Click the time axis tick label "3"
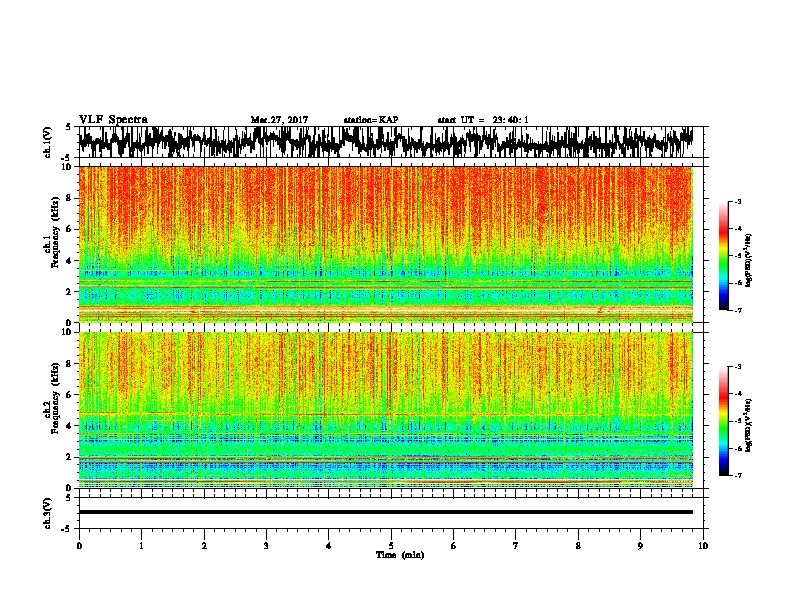The width and height of the screenshot is (792, 612). pos(266,546)
